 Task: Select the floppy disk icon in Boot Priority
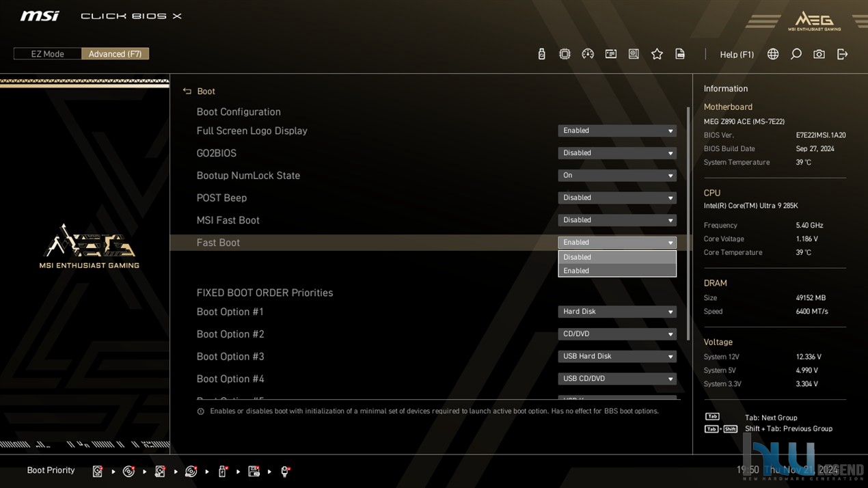point(254,471)
